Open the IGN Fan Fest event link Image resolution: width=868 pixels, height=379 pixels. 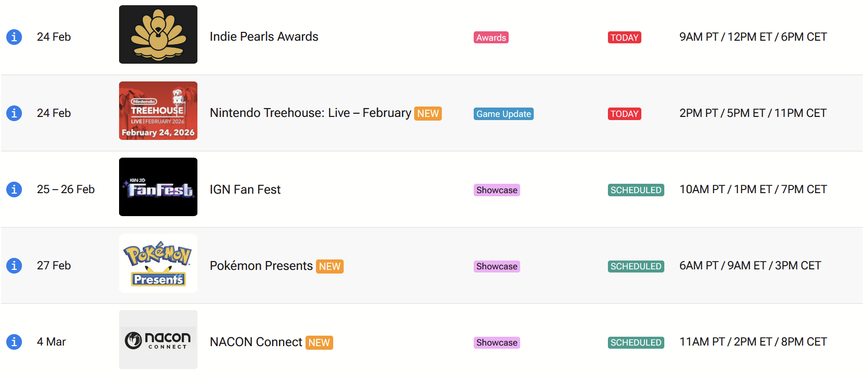245,189
